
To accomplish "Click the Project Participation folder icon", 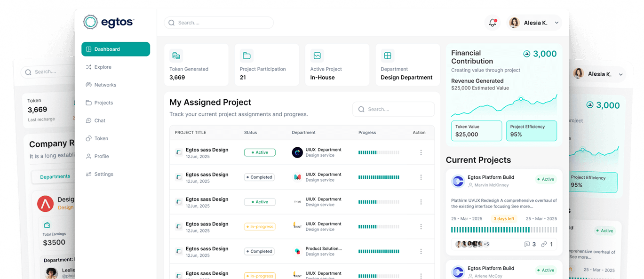I will click(246, 56).
